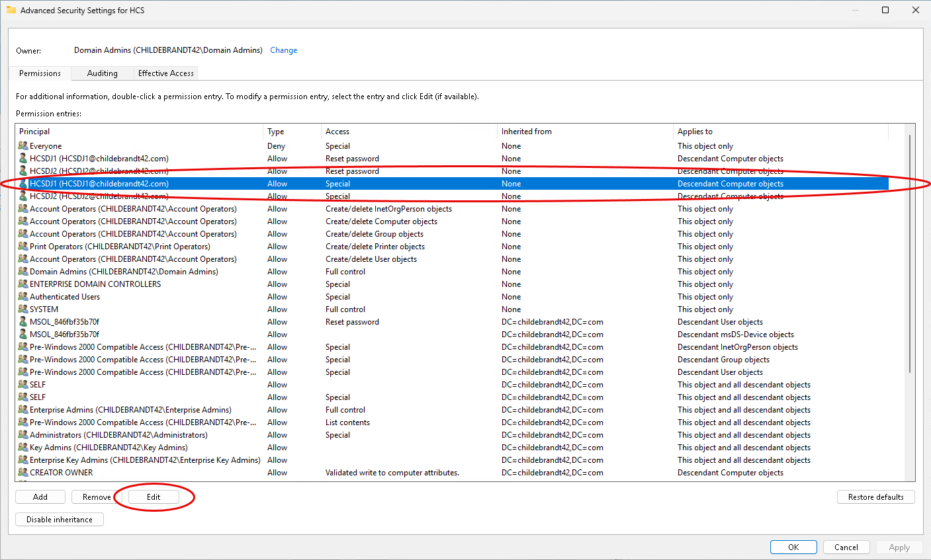Image resolution: width=931 pixels, height=560 pixels.
Task: Sort by the Inherited from column header
Action: (x=526, y=132)
